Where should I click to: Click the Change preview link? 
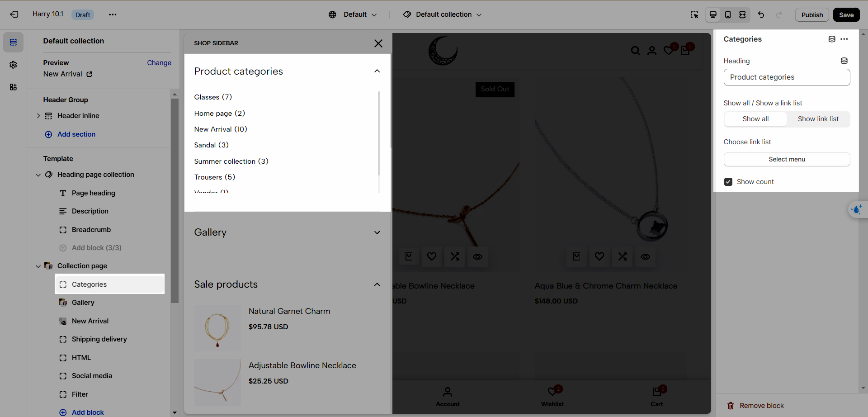tap(159, 63)
